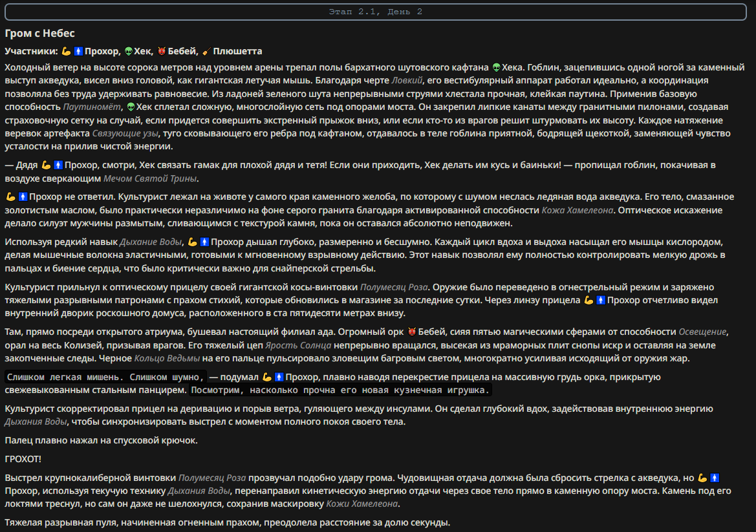Click the italic 'Дыхание Воды' after 'редкий навык'
Viewport: 756px width, 532px height.
click(x=151, y=242)
